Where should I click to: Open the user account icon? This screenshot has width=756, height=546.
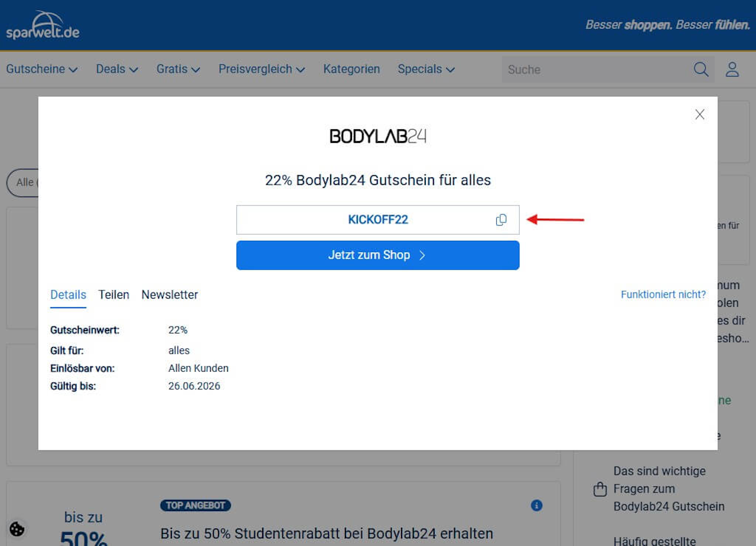click(x=732, y=69)
